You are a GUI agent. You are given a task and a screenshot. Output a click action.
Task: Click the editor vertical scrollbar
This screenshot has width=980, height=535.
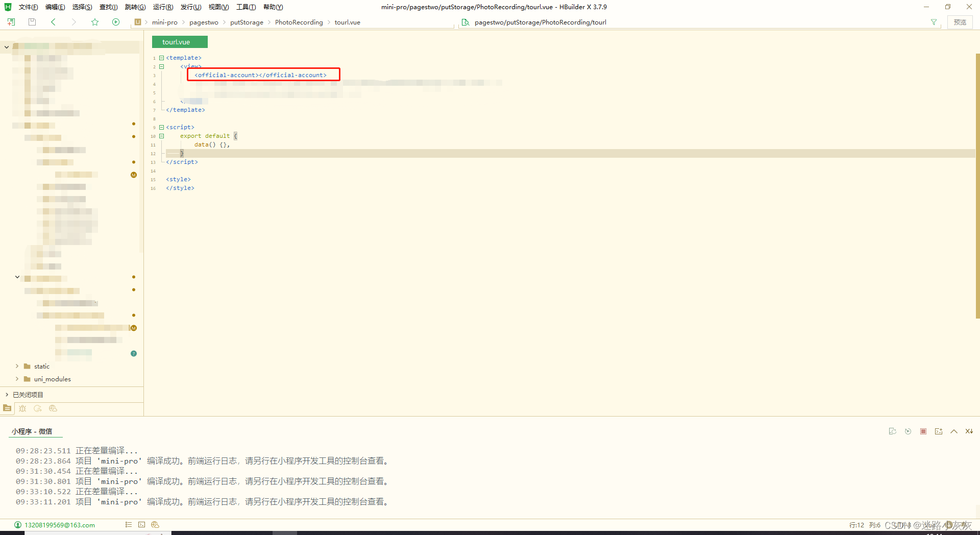pos(977,186)
